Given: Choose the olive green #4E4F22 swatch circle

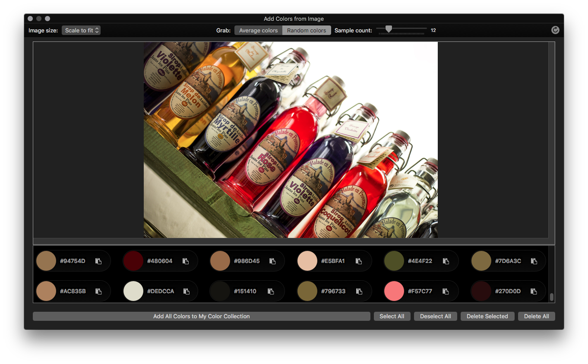Looking at the screenshot, I should click(394, 261).
